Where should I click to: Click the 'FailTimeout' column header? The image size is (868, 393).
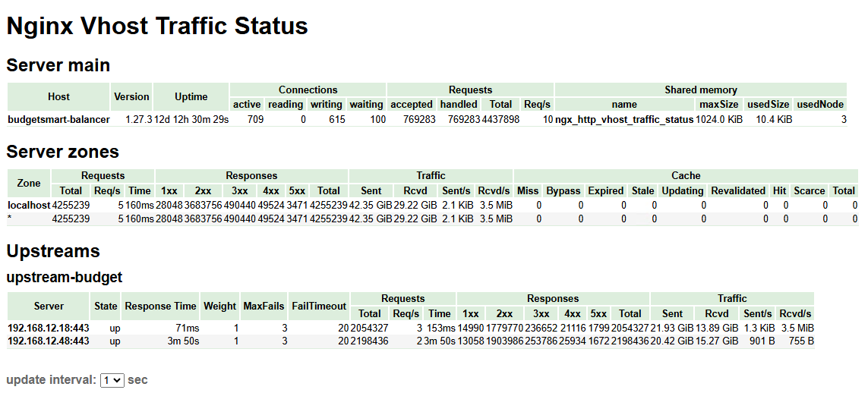[319, 306]
